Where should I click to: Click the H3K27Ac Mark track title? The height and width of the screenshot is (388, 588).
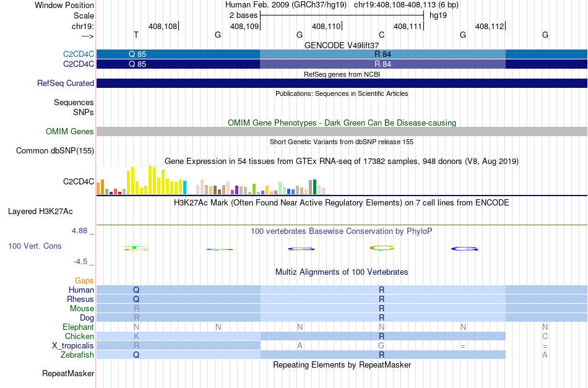coord(342,203)
